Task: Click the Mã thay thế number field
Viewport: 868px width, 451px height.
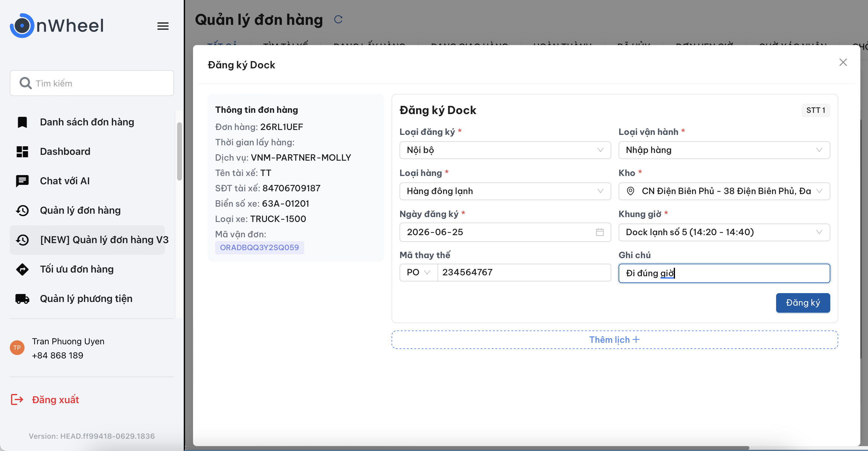Action: pos(524,272)
